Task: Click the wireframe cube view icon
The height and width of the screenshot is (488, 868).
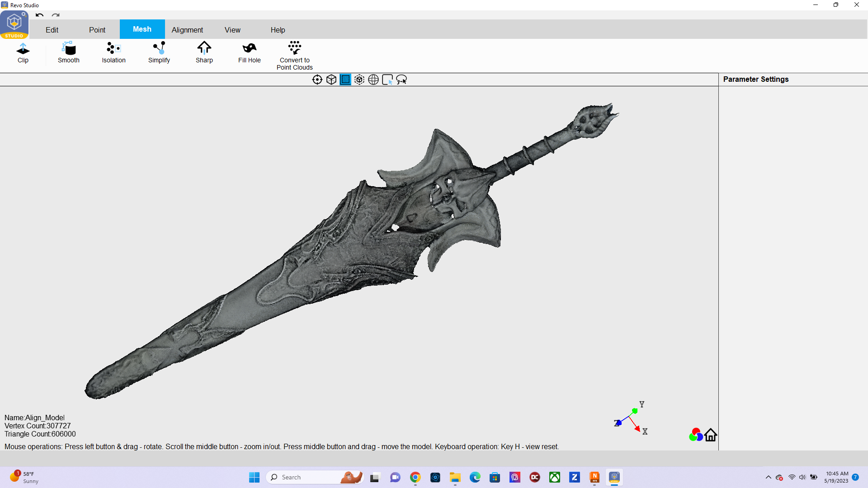Action: 331,80
